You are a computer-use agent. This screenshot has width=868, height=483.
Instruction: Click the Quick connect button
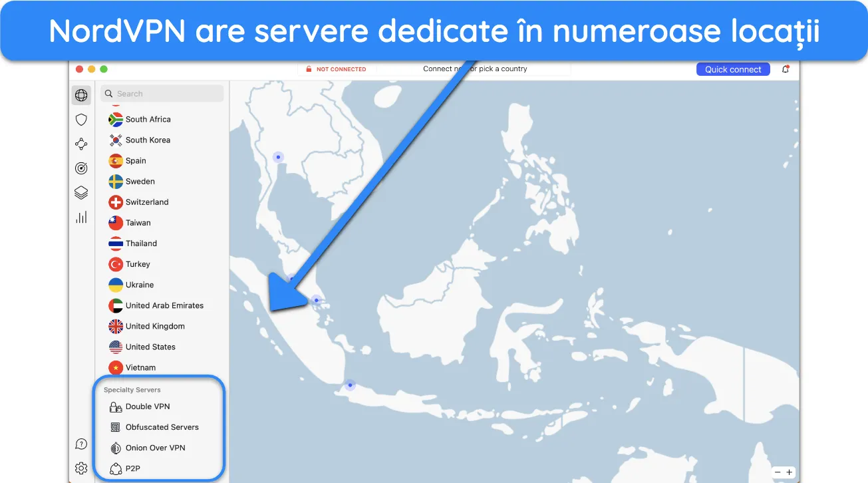point(733,69)
